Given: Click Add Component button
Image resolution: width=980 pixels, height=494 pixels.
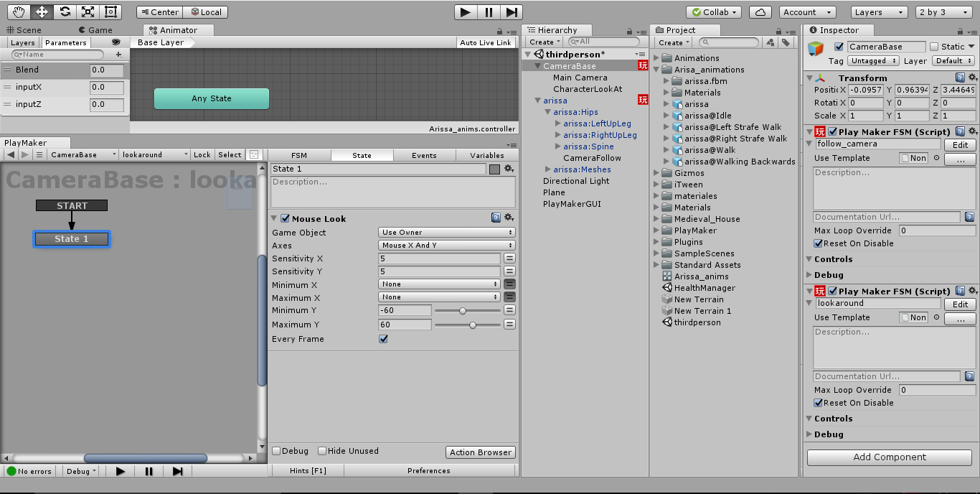Looking at the screenshot, I should pos(890,457).
